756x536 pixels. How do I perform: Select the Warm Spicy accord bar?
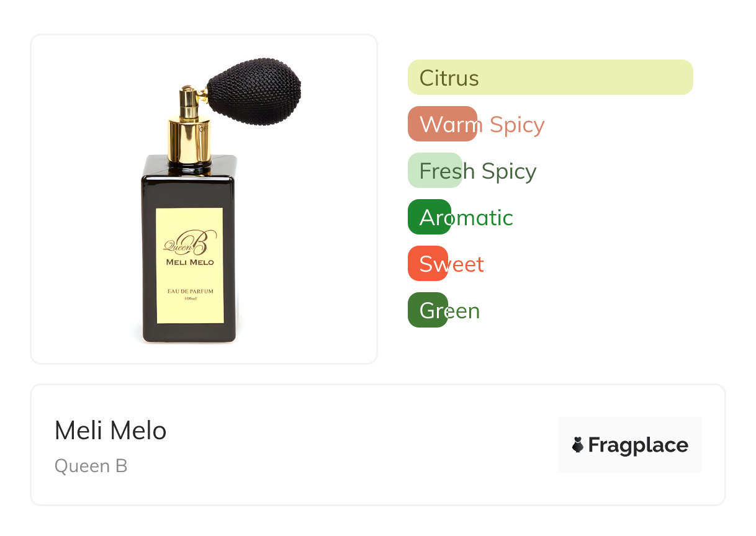442,124
